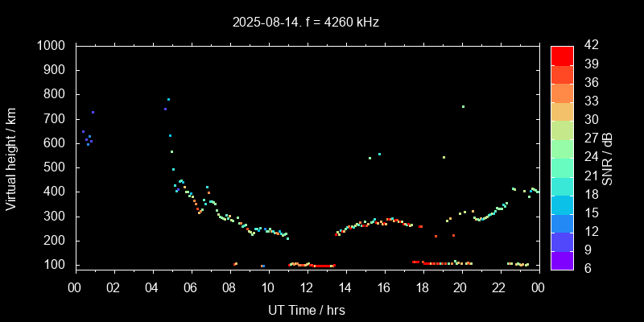Select the blue 730 km point near 01 hrs
Screen dimensions: 644x322
point(93,112)
